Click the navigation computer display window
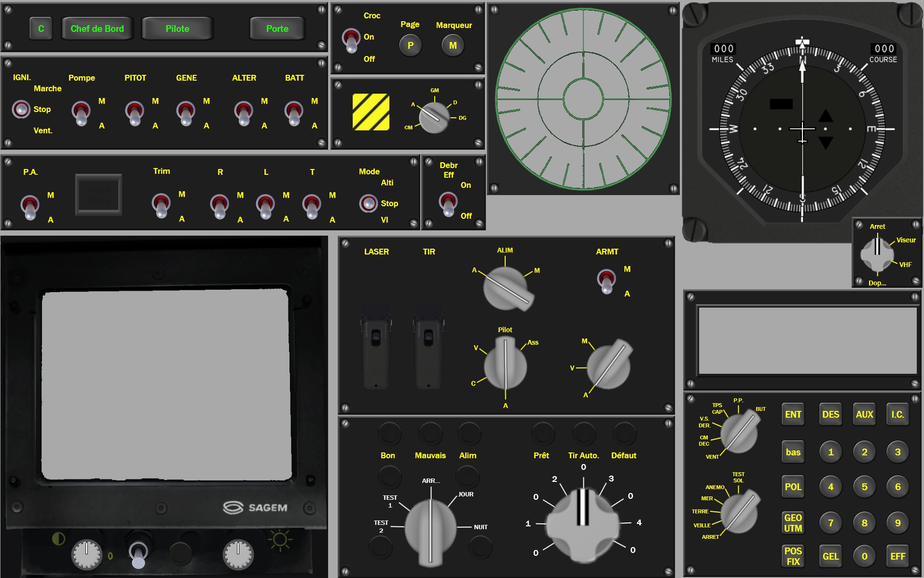Image resolution: width=924 pixels, height=578 pixels. tap(807, 340)
